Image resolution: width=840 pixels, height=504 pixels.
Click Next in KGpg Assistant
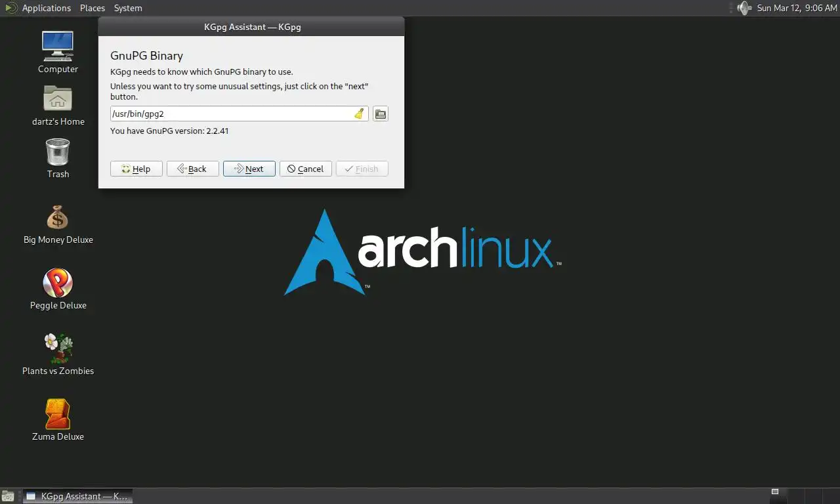[249, 169]
